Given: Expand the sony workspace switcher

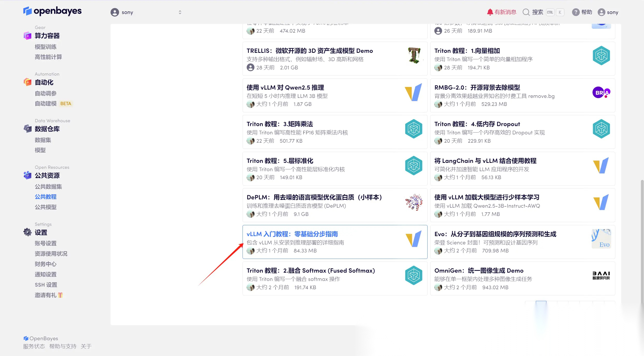Looking at the screenshot, I should 180,12.
